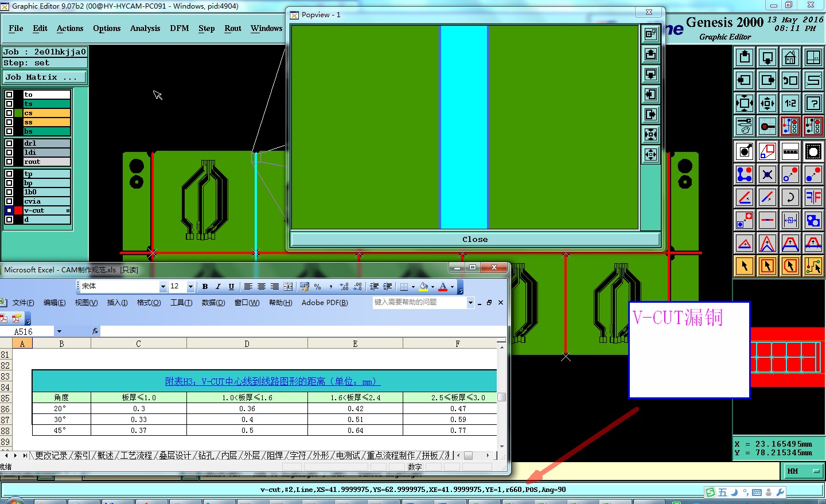826x504 pixels.
Task: Click the Excel formula bar input
Action: pos(303,331)
